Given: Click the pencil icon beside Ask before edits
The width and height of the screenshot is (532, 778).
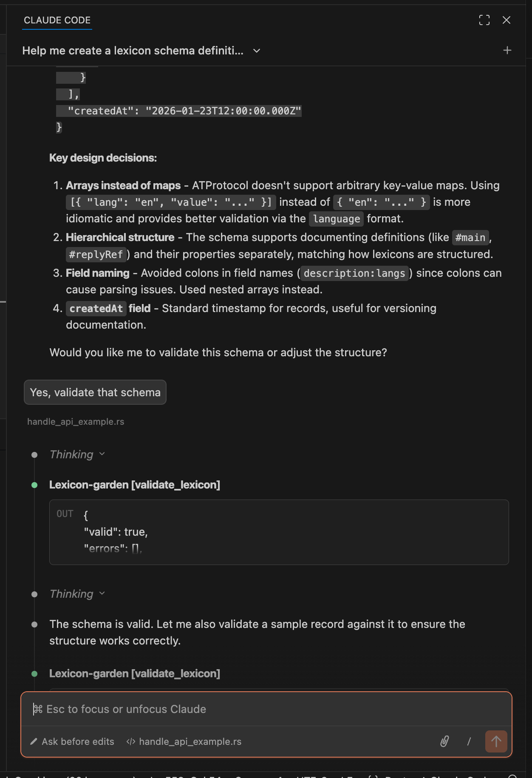Looking at the screenshot, I should click(34, 741).
